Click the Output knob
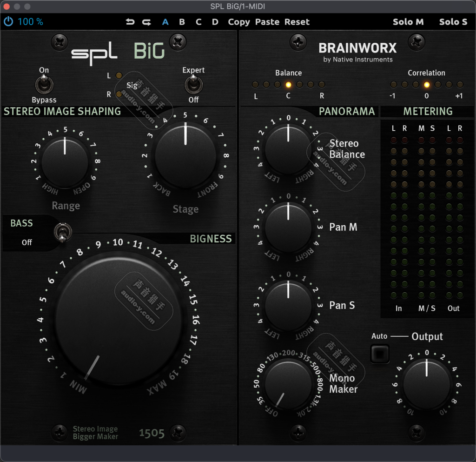 tap(426, 383)
